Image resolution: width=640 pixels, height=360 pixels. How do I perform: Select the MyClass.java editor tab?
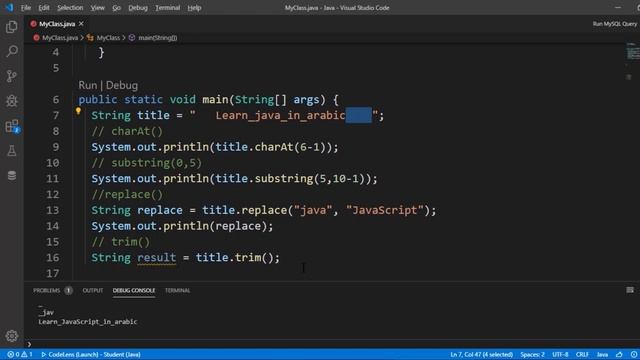pyautogui.click(x=57, y=24)
